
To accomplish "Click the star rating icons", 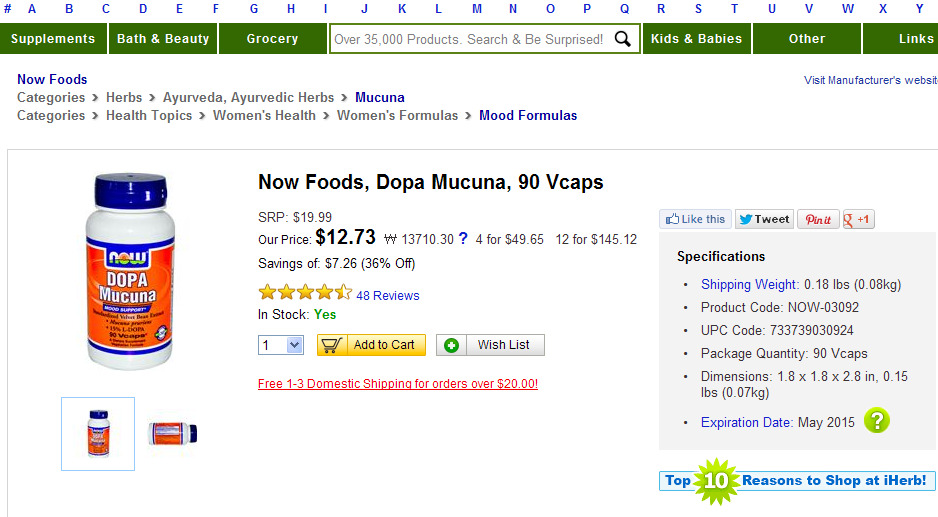I will [x=304, y=293].
